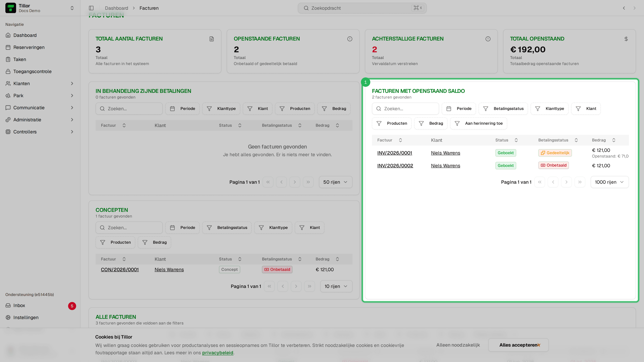This screenshot has width=644, height=362.
Task: Sort Openstaand Saldo table by Status
Action: (507, 140)
